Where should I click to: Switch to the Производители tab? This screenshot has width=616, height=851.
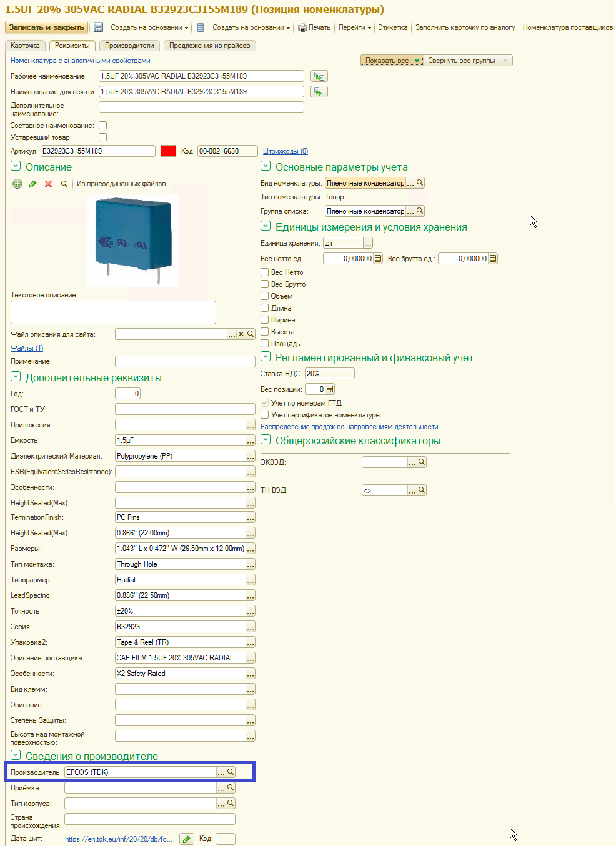coord(129,46)
